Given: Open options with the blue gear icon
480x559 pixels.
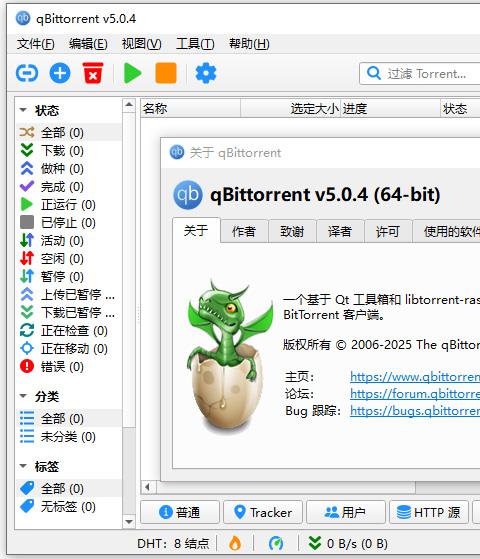Looking at the screenshot, I should point(206,73).
